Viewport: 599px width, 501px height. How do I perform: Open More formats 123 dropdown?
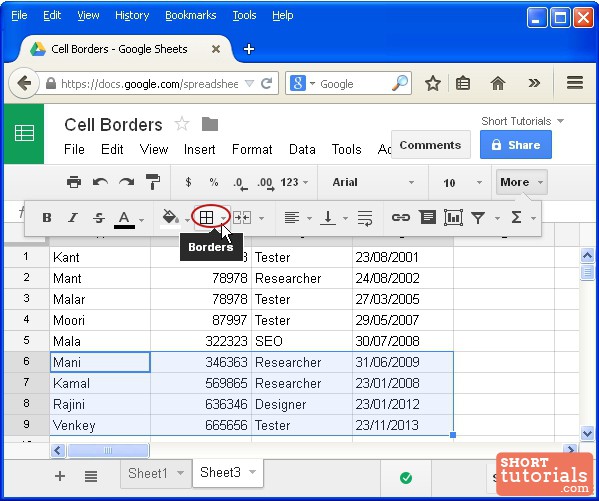coord(294,182)
